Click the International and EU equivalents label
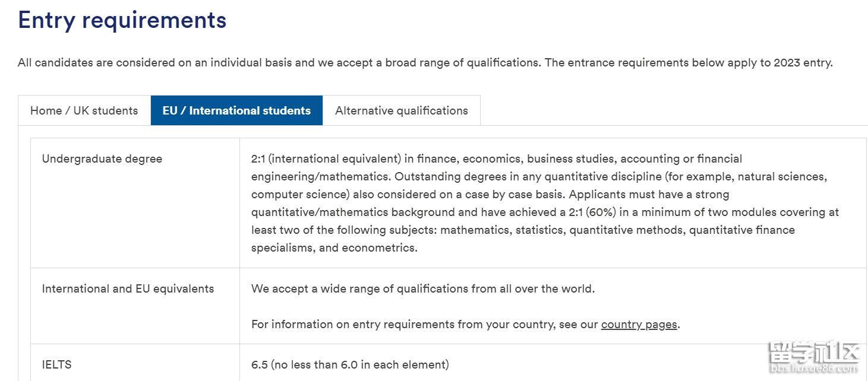Screen dimensions: 868x381 [128, 288]
